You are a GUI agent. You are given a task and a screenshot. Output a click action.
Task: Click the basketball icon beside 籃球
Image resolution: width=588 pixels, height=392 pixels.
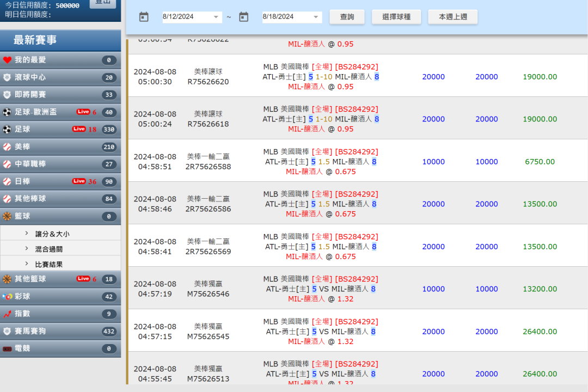point(7,217)
